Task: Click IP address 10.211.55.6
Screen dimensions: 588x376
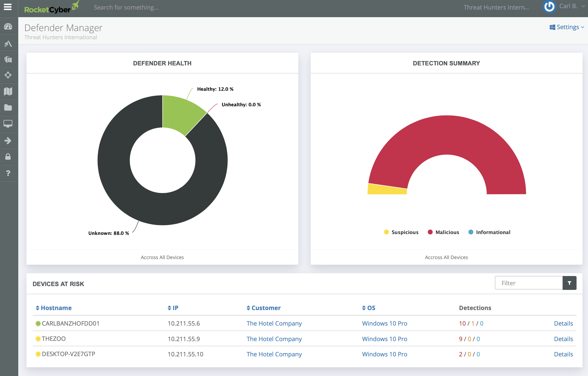Action: point(184,323)
